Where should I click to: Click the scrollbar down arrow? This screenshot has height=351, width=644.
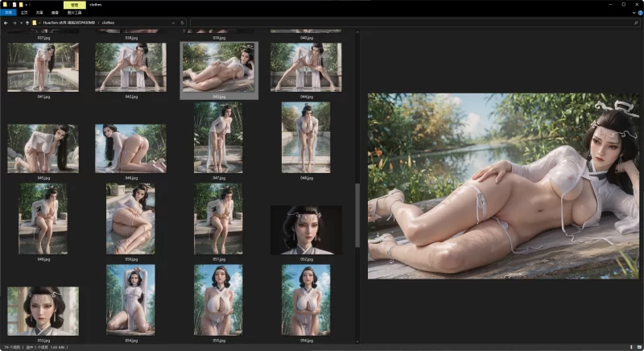[x=357, y=341]
